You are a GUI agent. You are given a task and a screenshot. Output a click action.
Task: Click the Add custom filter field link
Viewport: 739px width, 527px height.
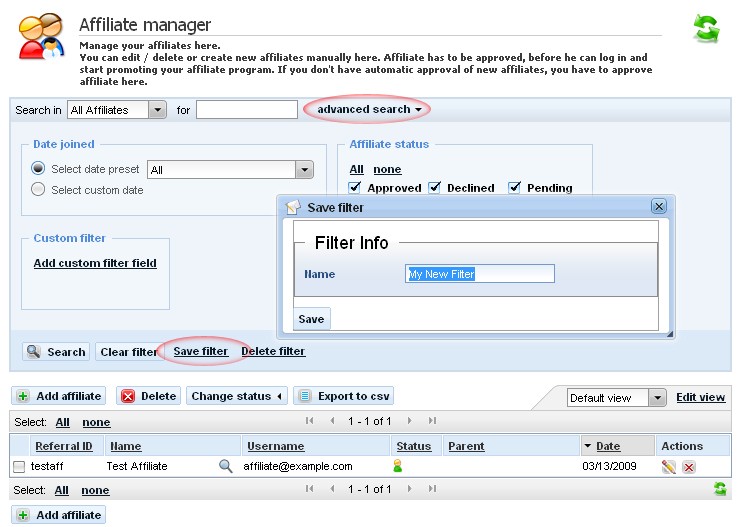tap(95, 263)
